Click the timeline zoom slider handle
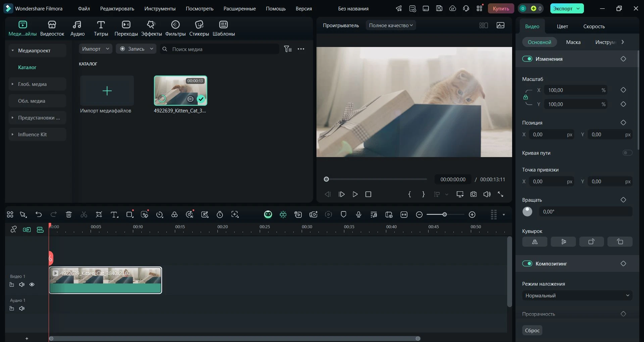 pyautogui.click(x=444, y=214)
